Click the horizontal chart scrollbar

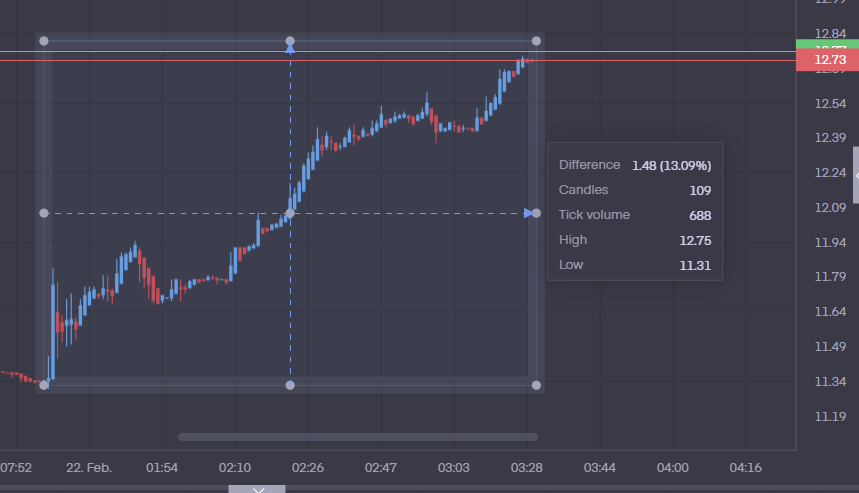357,437
